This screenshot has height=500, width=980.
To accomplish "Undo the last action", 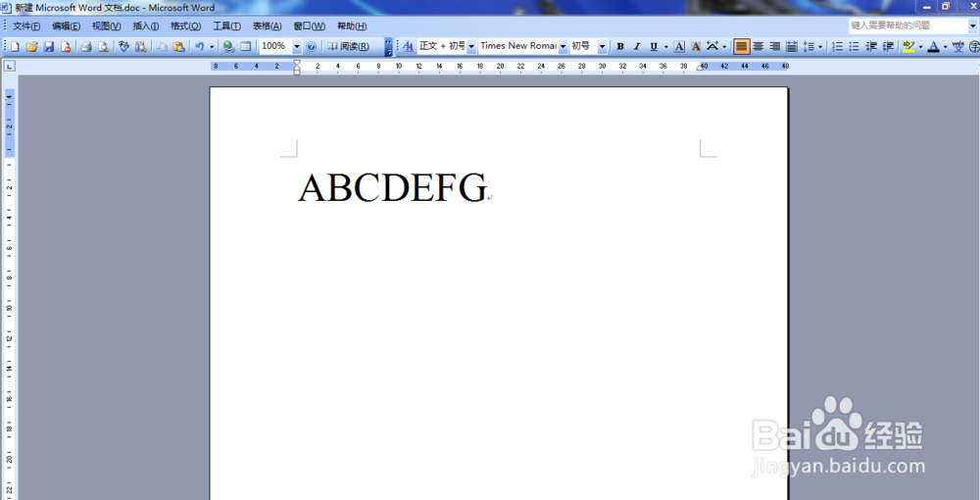I will tap(199, 46).
